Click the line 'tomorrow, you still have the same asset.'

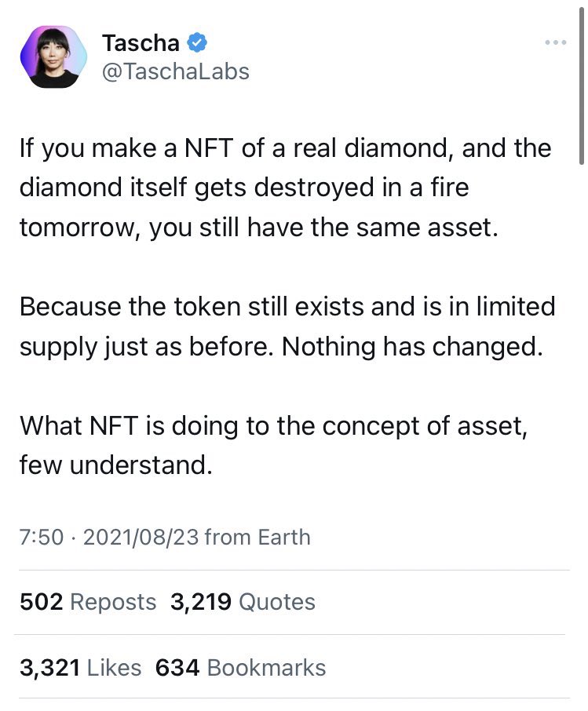coord(259,228)
